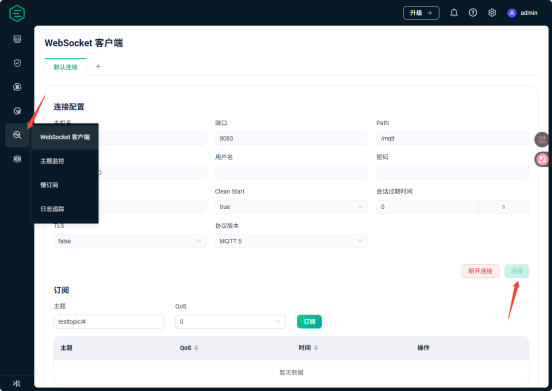Click the 升级 upgrade button

pyautogui.click(x=421, y=13)
